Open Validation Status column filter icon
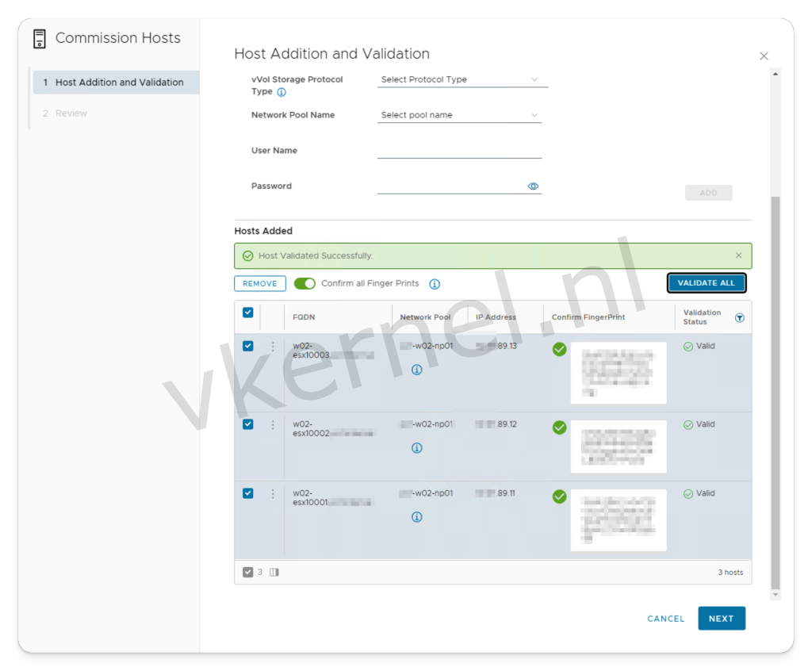The height and width of the screenshot is (671, 812). point(739,317)
